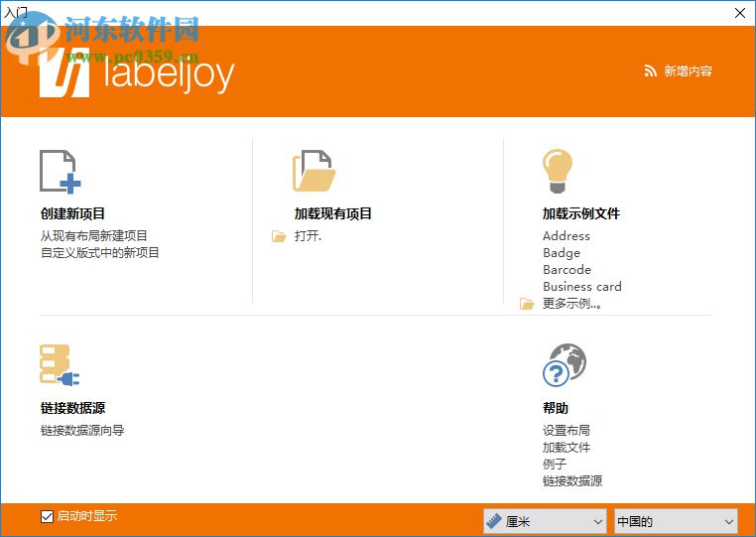Load the Badge example file
The image size is (756, 537).
click(562, 253)
